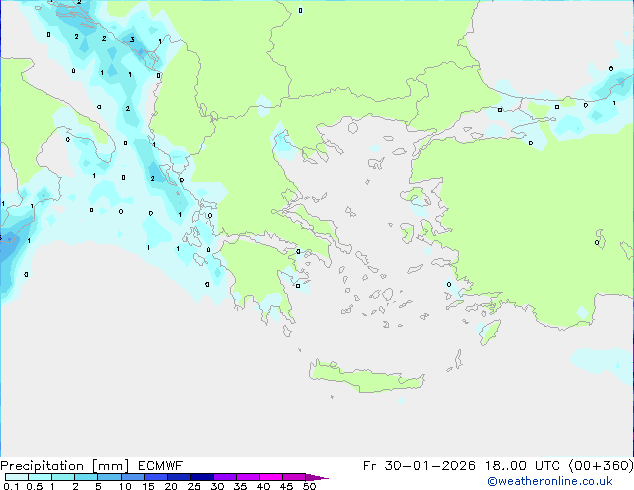Click the 0.1–0.5 mm palest cyan legend swatch
This screenshot has width=634, height=490.
(17, 477)
